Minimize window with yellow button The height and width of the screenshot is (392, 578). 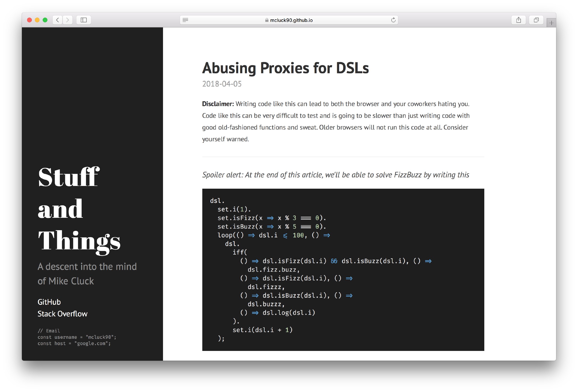point(37,20)
